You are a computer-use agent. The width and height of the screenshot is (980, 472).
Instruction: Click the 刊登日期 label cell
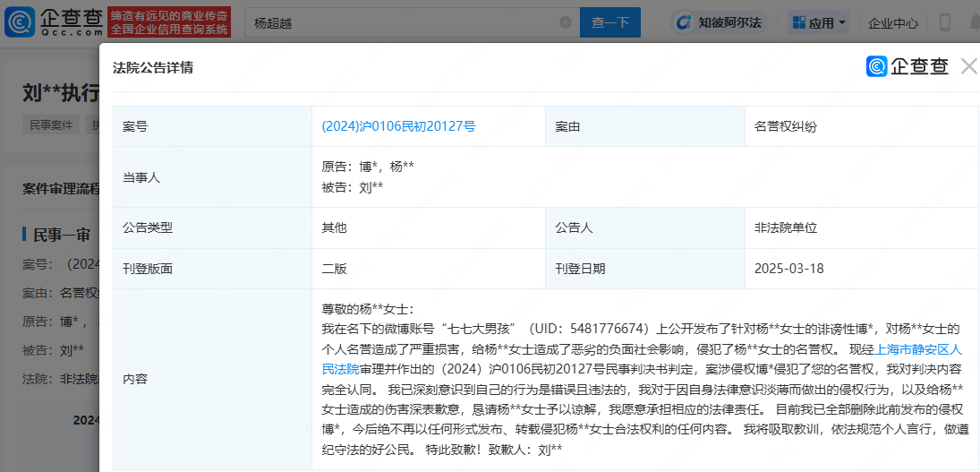point(645,269)
